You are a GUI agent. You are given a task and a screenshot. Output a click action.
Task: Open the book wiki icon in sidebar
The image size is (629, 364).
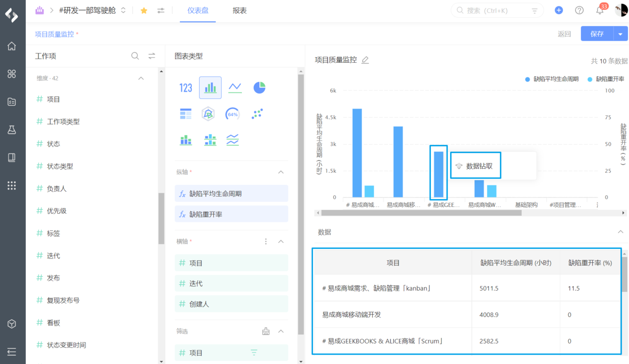[12, 157]
